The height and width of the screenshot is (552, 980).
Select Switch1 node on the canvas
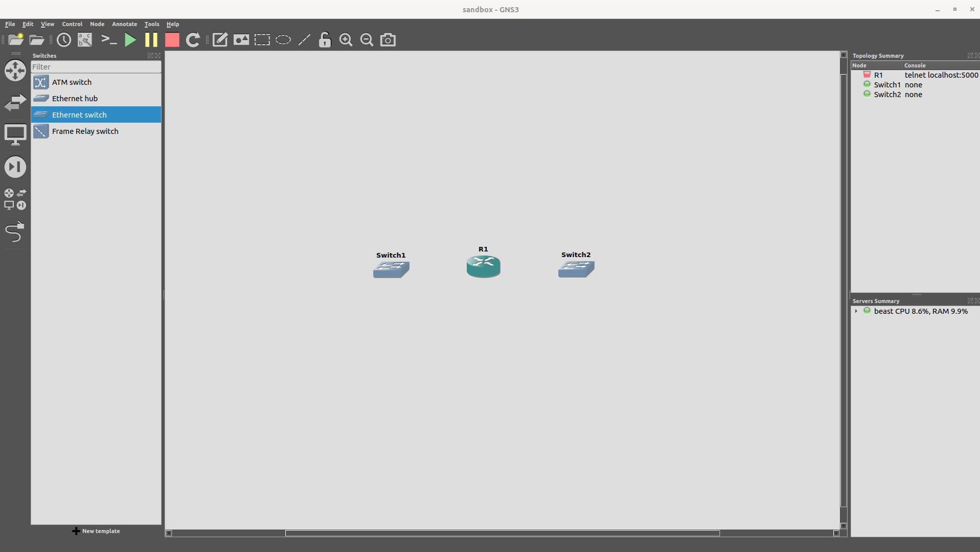coord(391,269)
